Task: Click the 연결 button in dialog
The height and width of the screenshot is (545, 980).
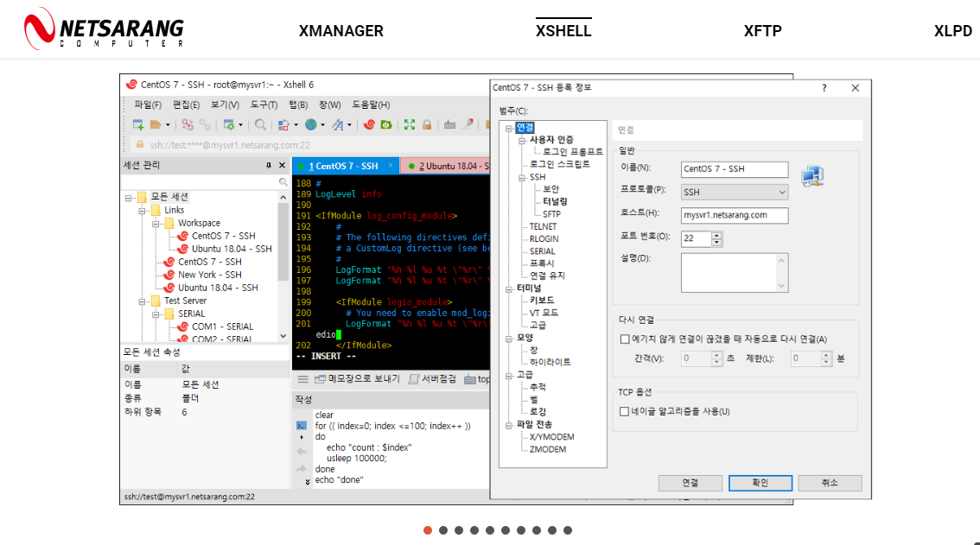Action: pyautogui.click(x=690, y=483)
